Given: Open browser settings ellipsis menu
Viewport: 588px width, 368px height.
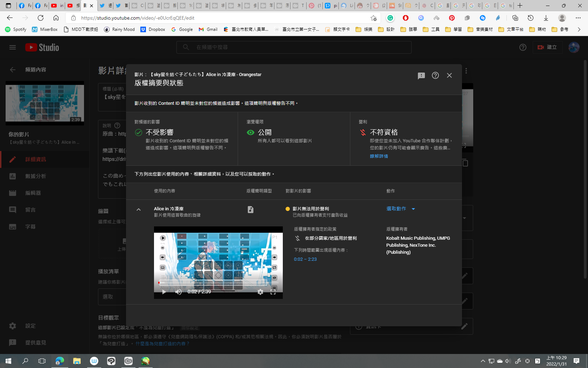Looking at the screenshot, I should (578, 18).
